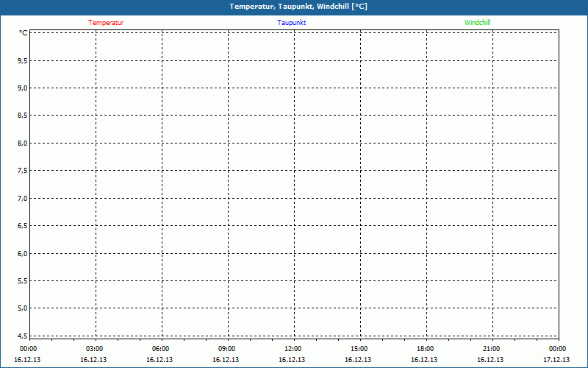This screenshot has width=588, height=368.
Task: Click the 6,5 y-axis value
Action: [x=23, y=226]
